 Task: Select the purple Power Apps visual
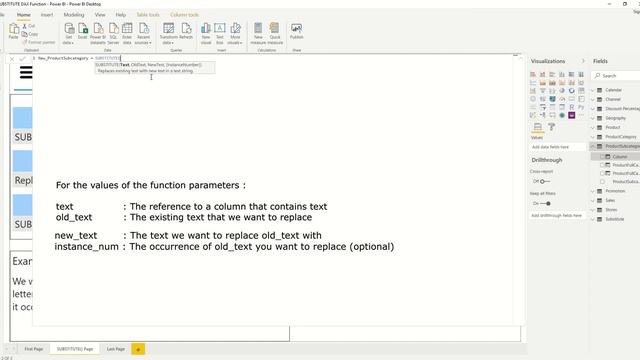[572, 115]
